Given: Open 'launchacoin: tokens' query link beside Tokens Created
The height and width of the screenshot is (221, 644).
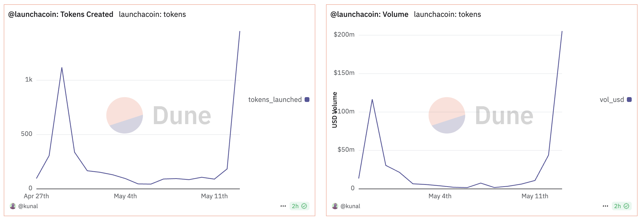Looking at the screenshot, I should click(152, 14).
